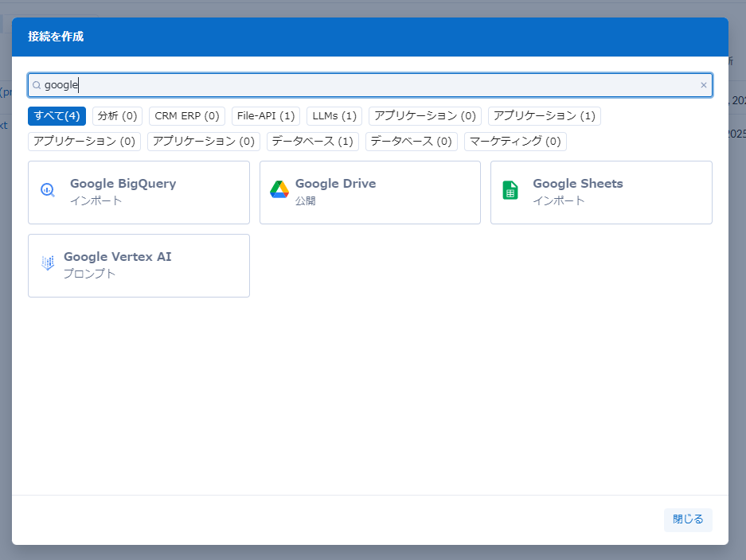746x560 pixels.
Task: Choose the Google Drive 公開 connector title
Action: pyautogui.click(x=335, y=184)
